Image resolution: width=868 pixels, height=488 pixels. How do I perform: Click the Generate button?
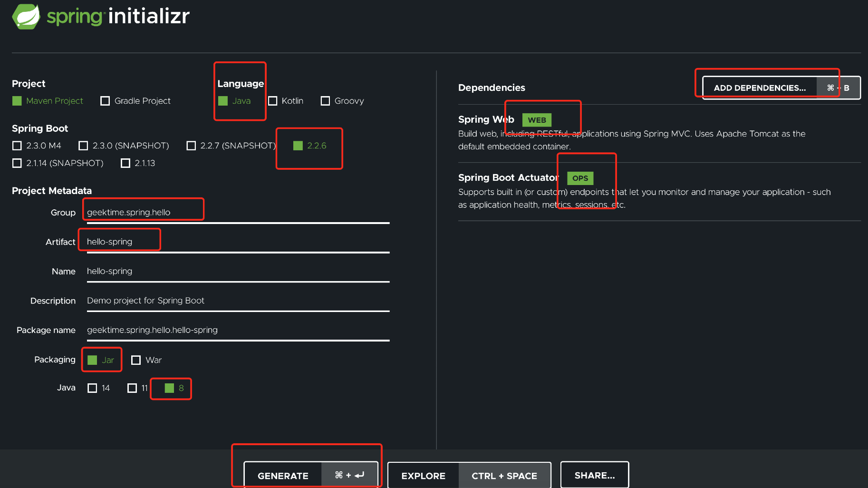click(x=311, y=475)
